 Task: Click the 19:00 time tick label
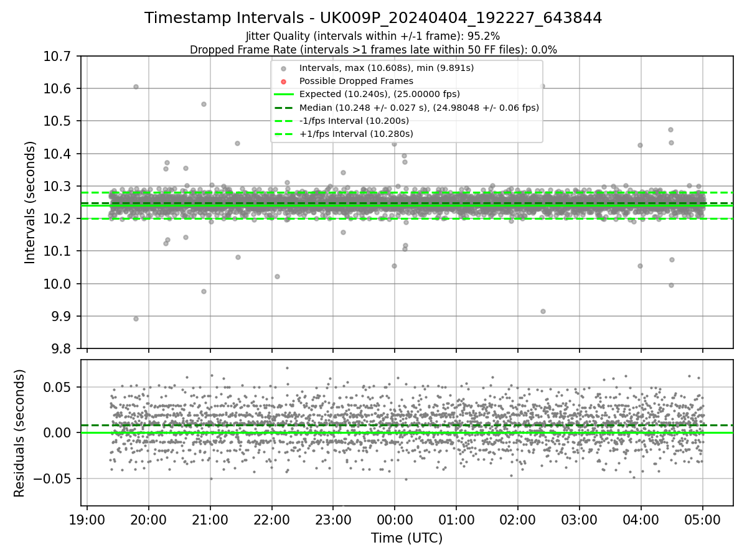87,519
